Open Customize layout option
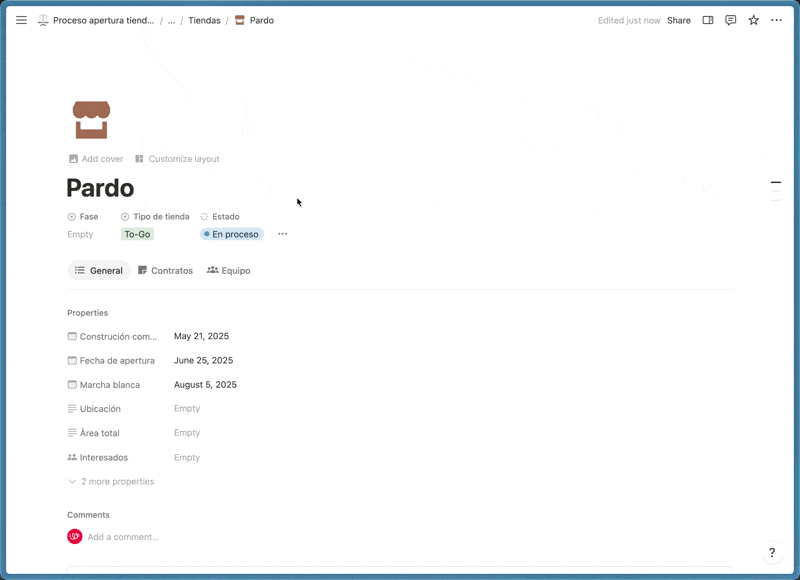Screen dimensions: 800x580 pyautogui.click(x=177, y=159)
